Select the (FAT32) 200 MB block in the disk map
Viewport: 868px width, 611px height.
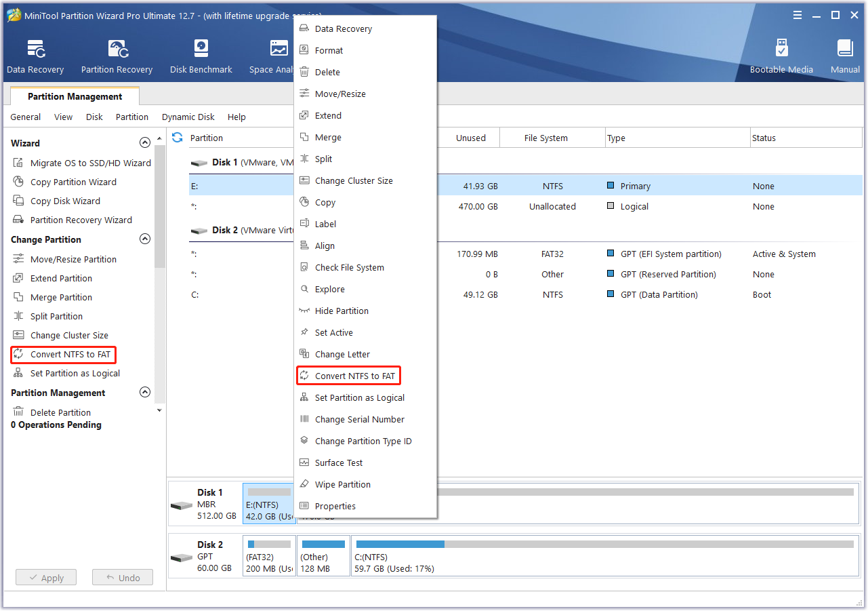pyautogui.click(x=269, y=555)
